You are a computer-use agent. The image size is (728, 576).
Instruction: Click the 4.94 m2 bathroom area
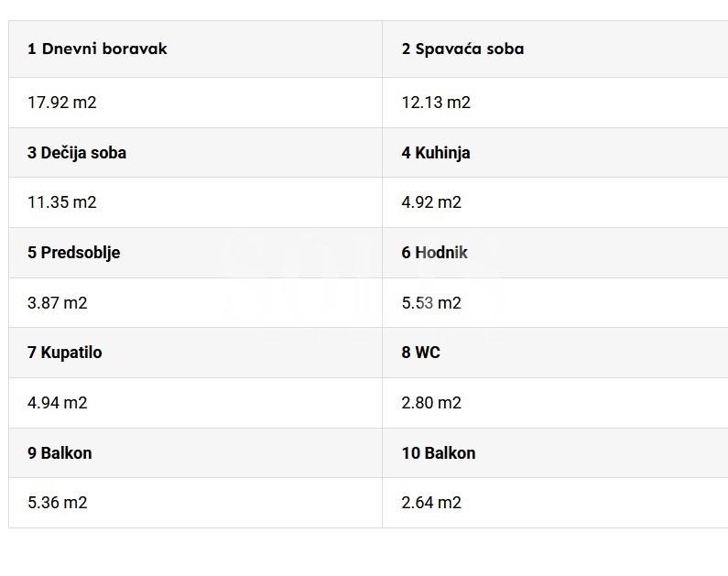(x=57, y=403)
